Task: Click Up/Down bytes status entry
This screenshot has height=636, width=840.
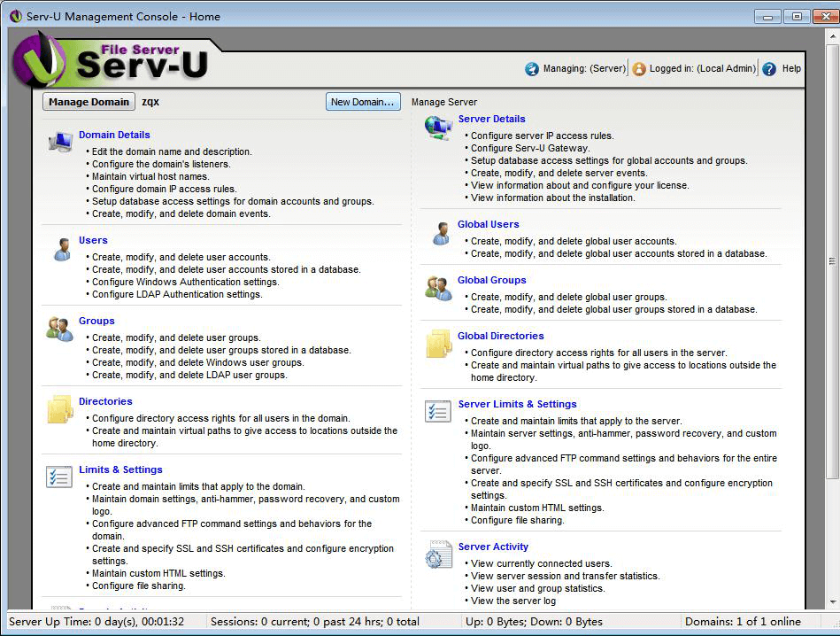Action: pyautogui.click(x=534, y=622)
